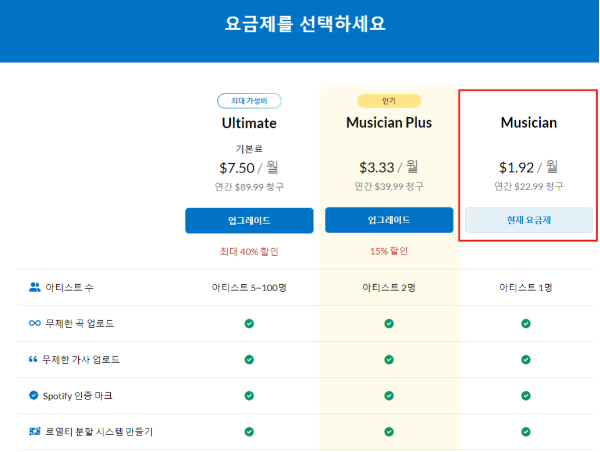Click the $7.50 / 월 price
The height and width of the screenshot is (452, 600).
point(249,168)
